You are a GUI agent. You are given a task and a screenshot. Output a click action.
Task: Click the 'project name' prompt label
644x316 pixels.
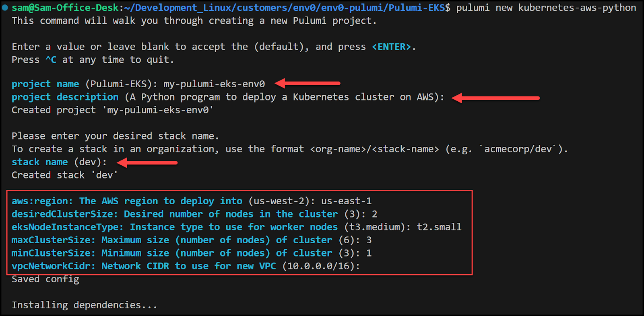coord(45,84)
